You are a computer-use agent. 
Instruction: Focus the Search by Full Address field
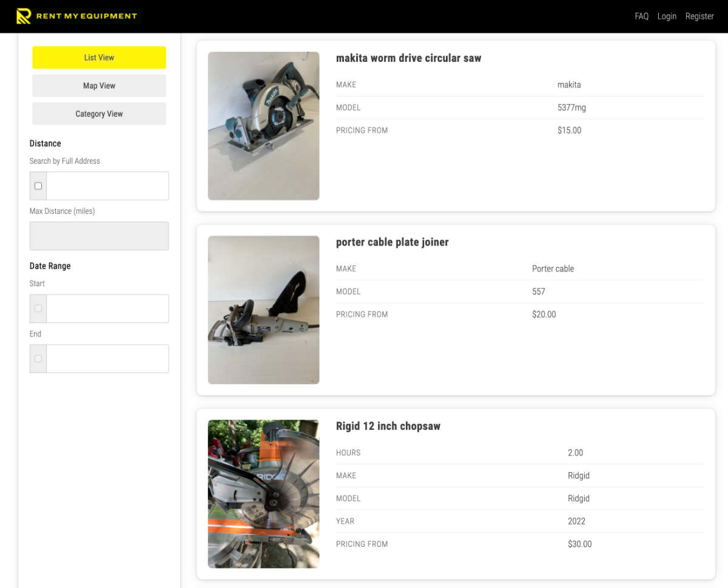tap(107, 186)
